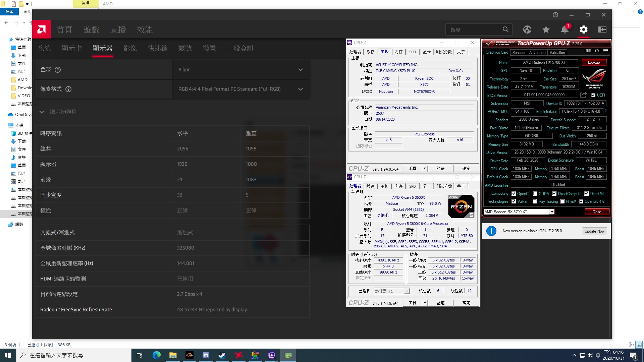The image size is (644, 362).
Task: Show hidden system tray icons chevron
Action: pyautogui.click(x=574, y=355)
